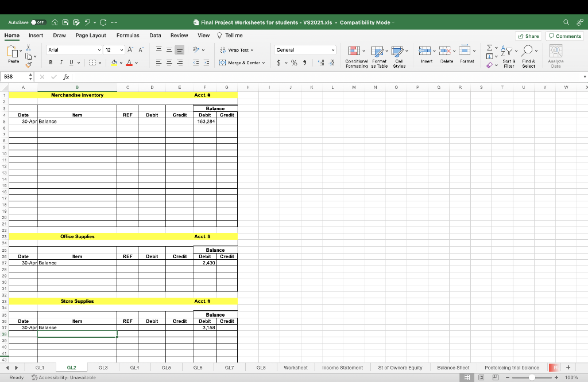Expand the font color dropdown arrow

137,63
